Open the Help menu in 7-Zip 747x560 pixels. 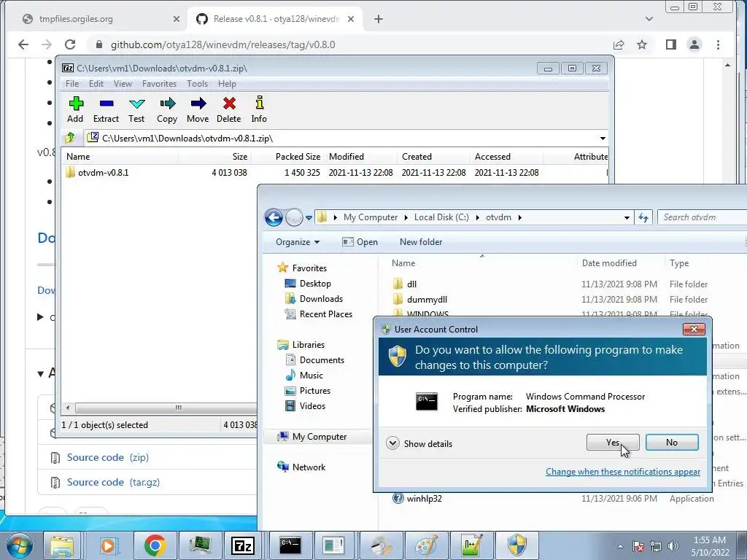227,84
